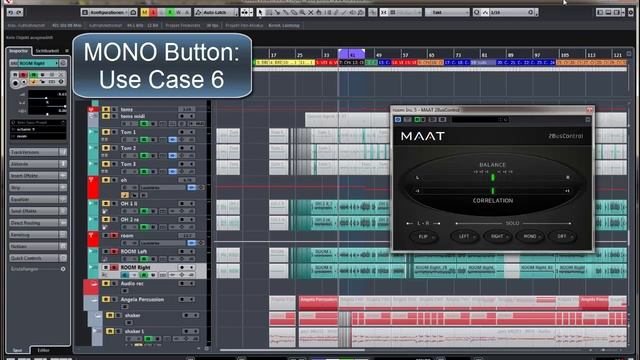
Task: Open the setup gear at toolbar right
Action: tap(631, 13)
